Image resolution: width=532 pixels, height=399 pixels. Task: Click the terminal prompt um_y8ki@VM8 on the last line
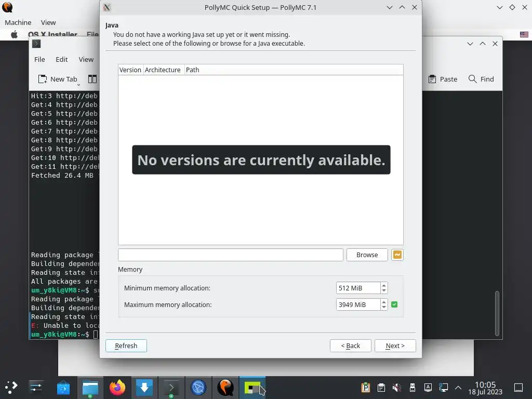[54, 334]
